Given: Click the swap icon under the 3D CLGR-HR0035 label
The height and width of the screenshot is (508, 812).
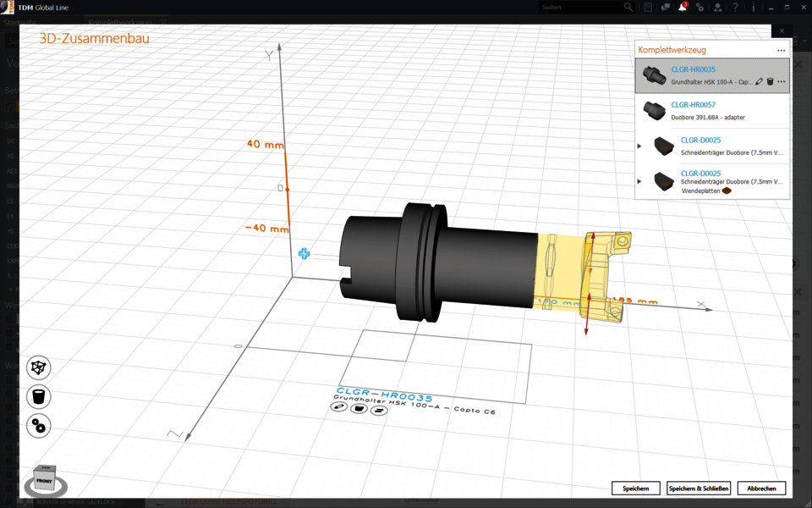Looking at the screenshot, I should (x=379, y=411).
